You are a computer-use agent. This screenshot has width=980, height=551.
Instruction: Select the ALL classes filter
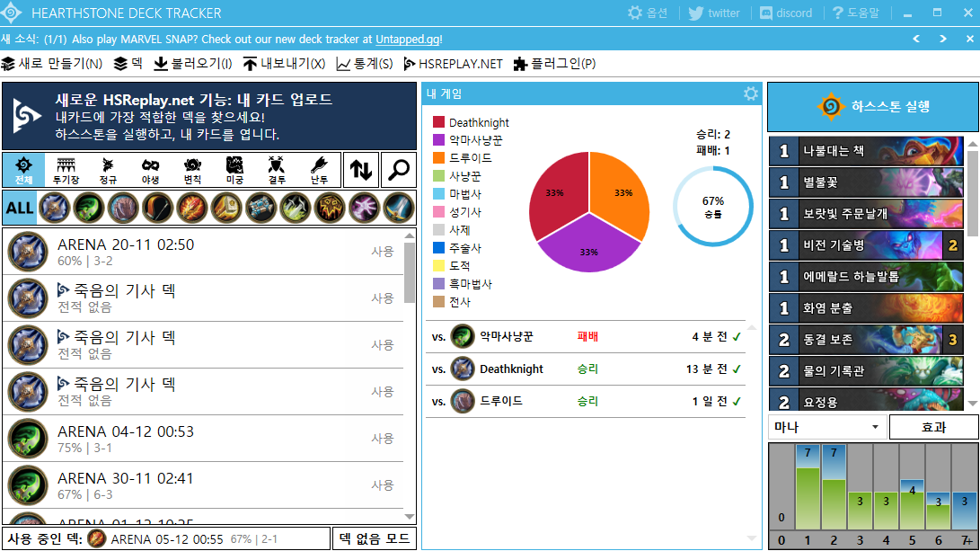pos(20,208)
